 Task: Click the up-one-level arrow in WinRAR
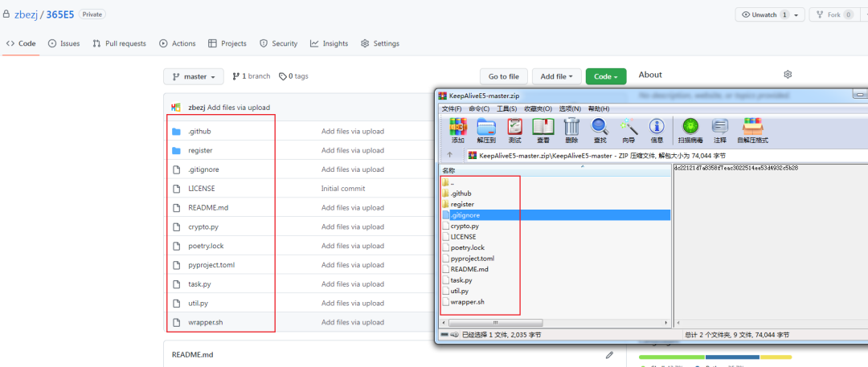(x=449, y=156)
